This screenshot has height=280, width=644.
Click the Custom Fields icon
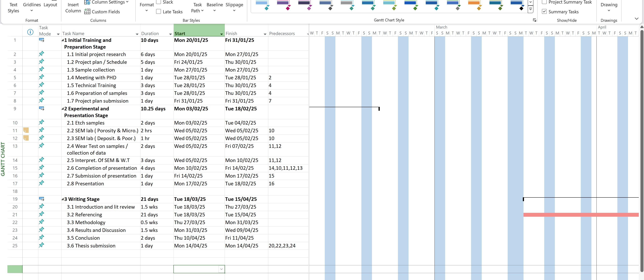pos(87,11)
